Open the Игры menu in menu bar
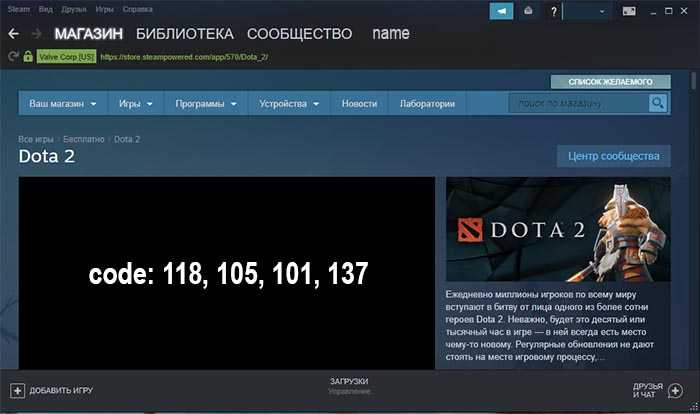The width and height of the screenshot is (700, 414). coord(104,9)
